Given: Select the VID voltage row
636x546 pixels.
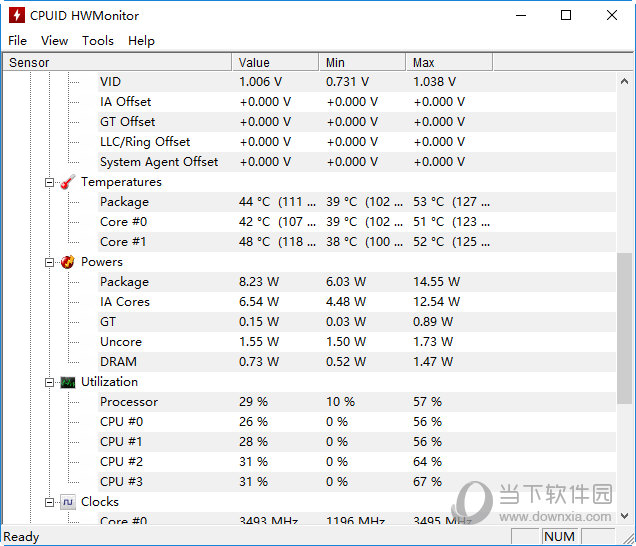Looking at the screenshot, I should (357, 82).
